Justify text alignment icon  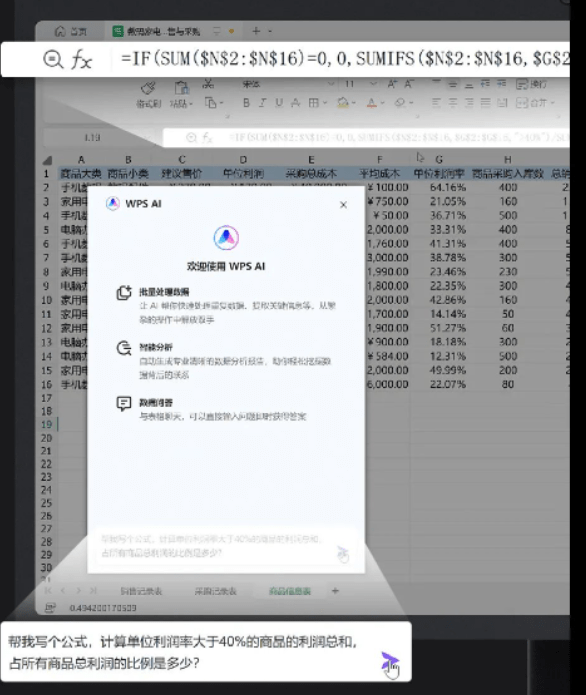point(485,103)
